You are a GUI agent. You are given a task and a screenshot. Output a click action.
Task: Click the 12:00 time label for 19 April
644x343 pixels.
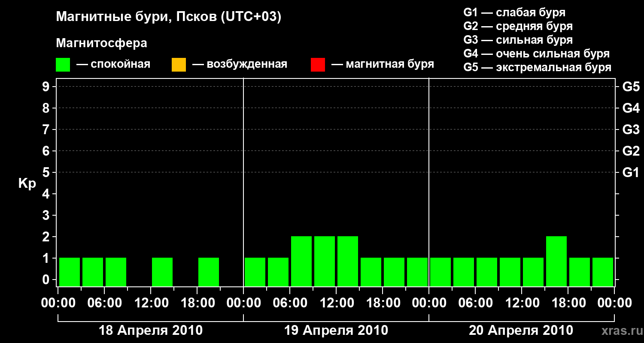pyautogui.click(x=336, y=303)
